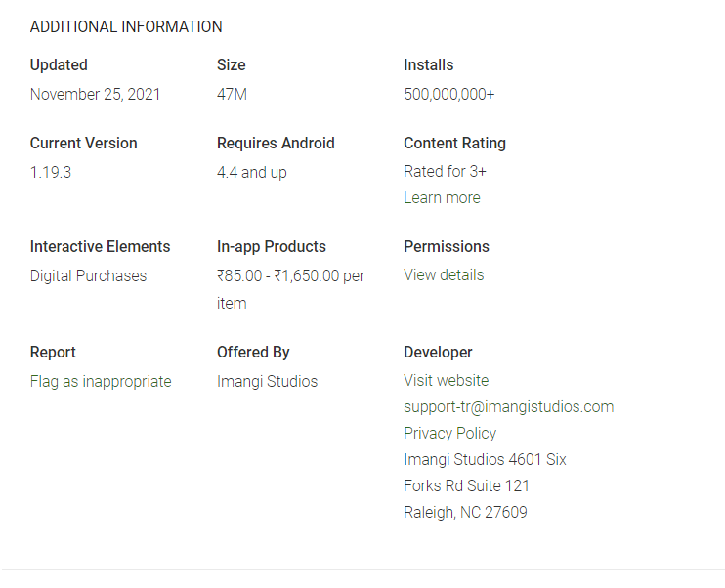Image resolution: width=725 pixels, height=588 pixels.
Task: Click the 500,000,000+ installs count
Action: [x=448, y=95]
